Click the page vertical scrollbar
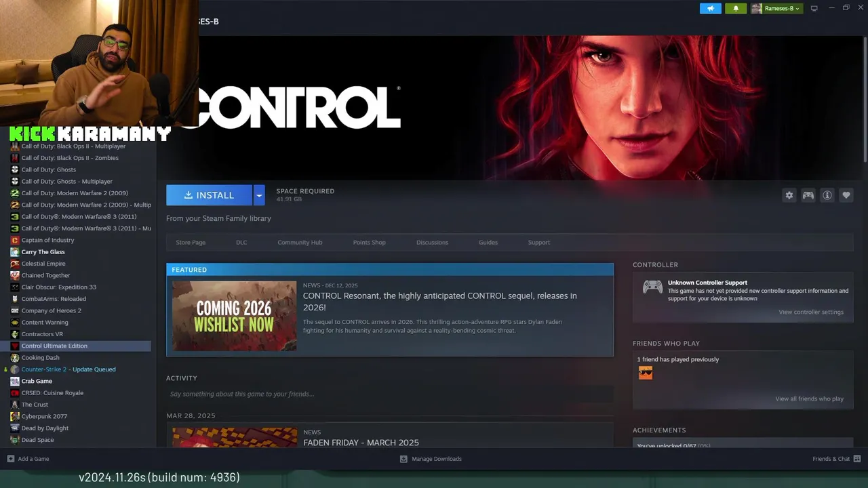 pos(865,98)
